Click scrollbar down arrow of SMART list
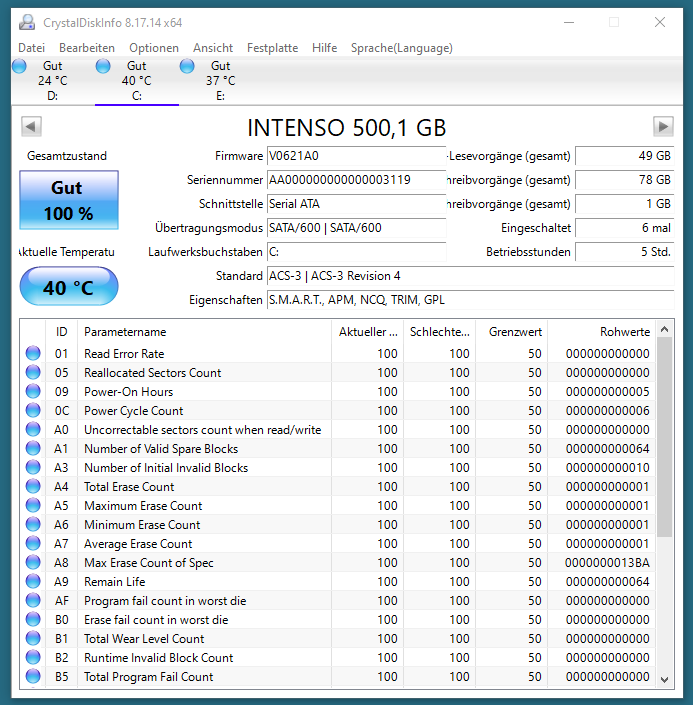The height and width of the screenshot is (705, 693). pyautogui.click(x=664, y=679)
